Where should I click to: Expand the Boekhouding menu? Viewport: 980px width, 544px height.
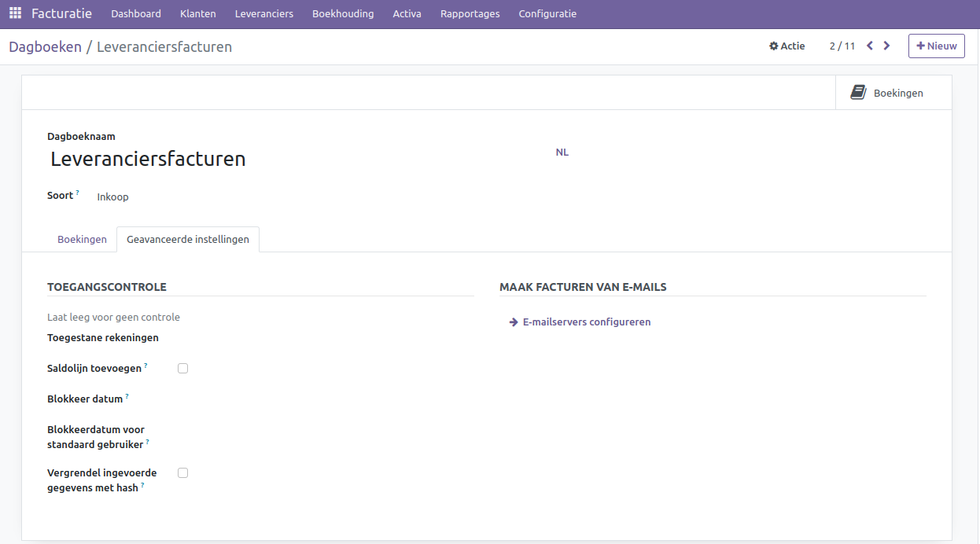(x=343, y=13)
